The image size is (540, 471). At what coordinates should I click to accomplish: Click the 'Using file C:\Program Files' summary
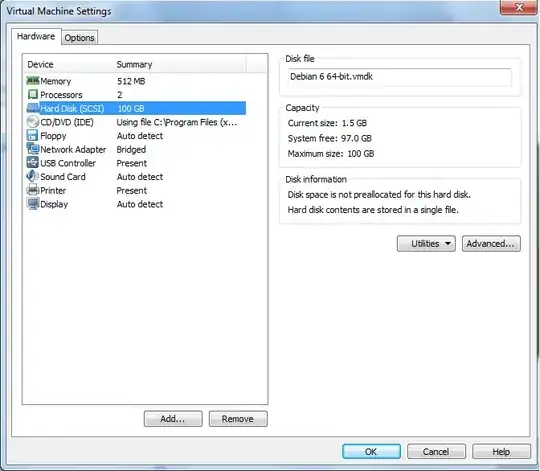click(177, 122)
